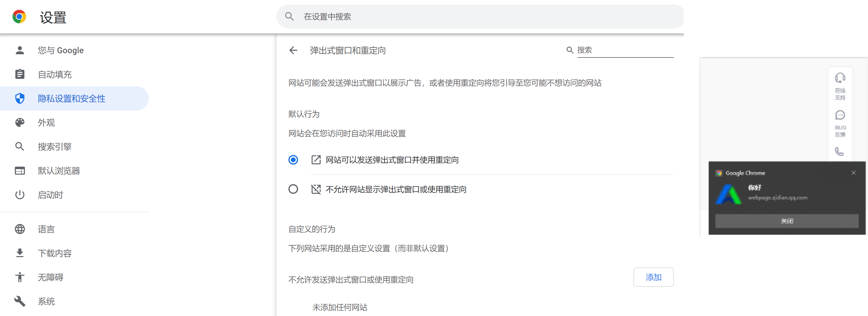868x316 pixels.
Task: Click the magnifier icon in settings search bar
Action: pyautogui.click(x=289, y=17)
